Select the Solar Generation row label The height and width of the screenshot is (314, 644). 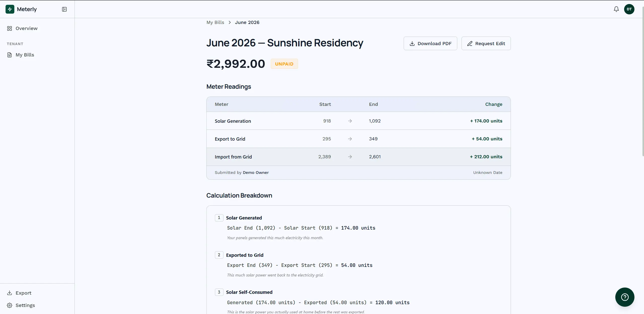coord(233,121)
